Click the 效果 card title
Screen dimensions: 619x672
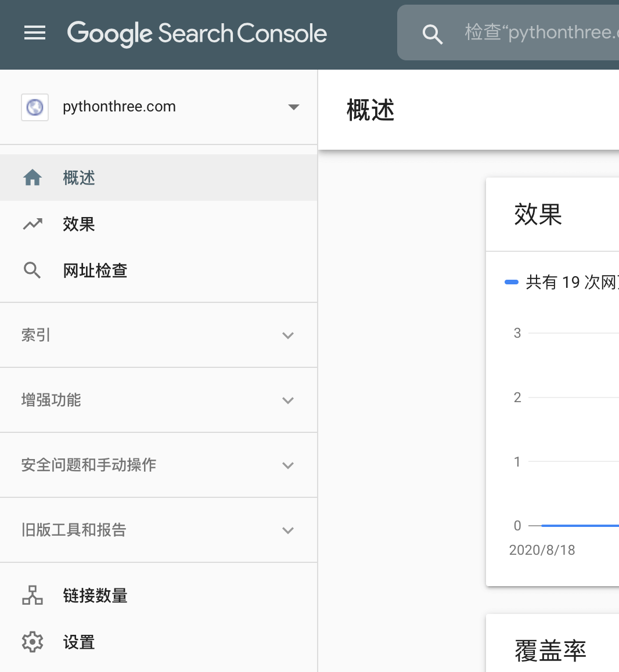point(538,214)
